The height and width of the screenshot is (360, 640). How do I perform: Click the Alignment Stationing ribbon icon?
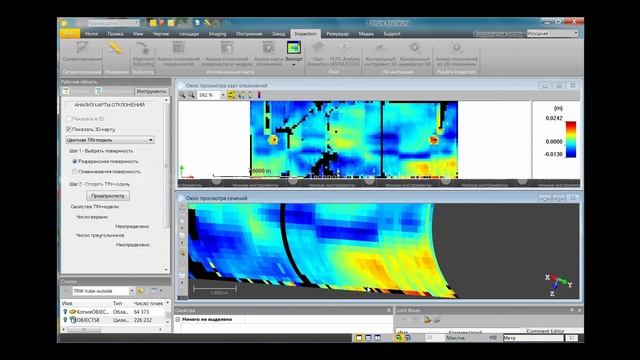pyautogui.click(x=143, y=48)
